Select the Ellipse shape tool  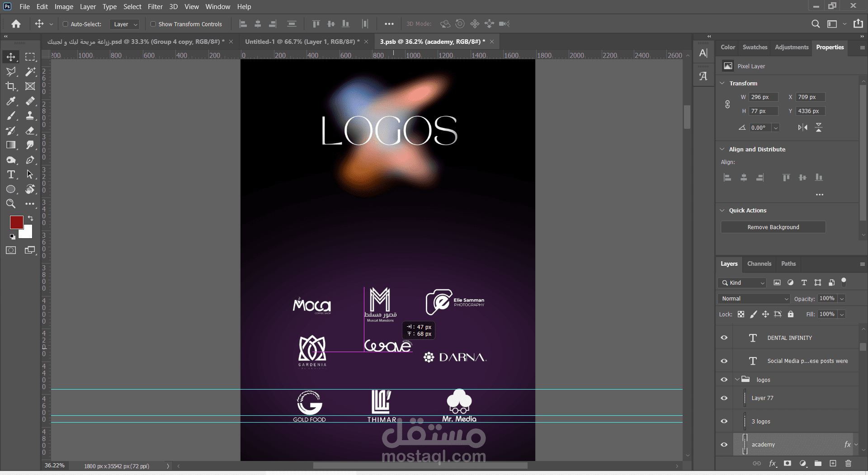11,189
